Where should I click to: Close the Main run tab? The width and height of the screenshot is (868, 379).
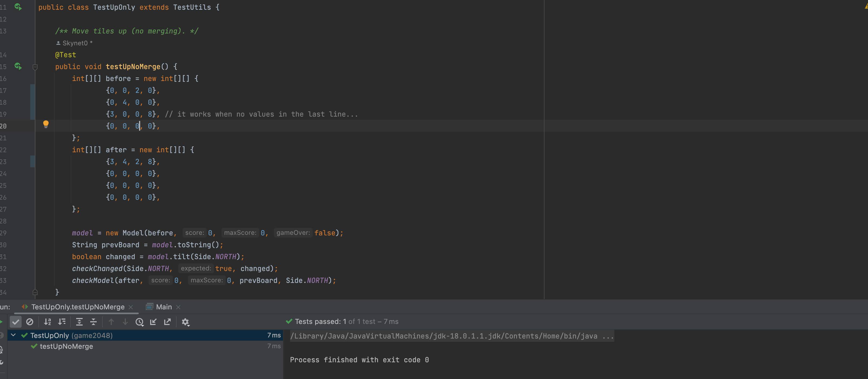coord(178,307)
